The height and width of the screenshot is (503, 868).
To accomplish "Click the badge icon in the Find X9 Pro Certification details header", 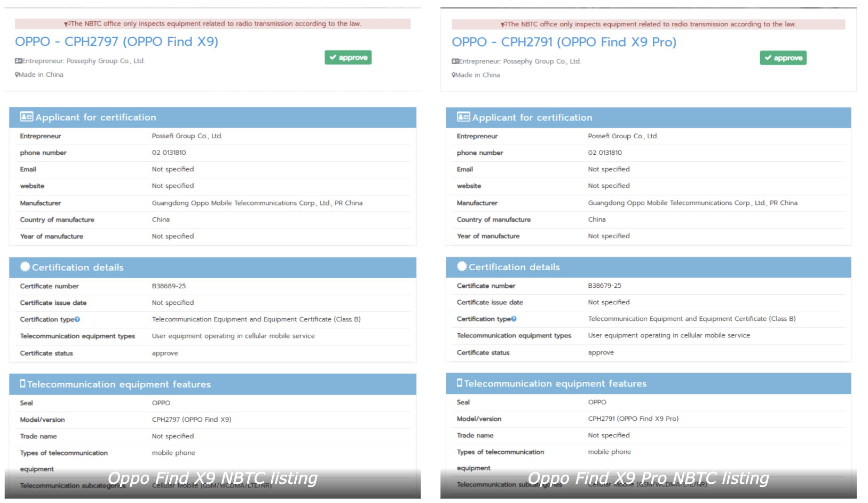I will 462,266.
